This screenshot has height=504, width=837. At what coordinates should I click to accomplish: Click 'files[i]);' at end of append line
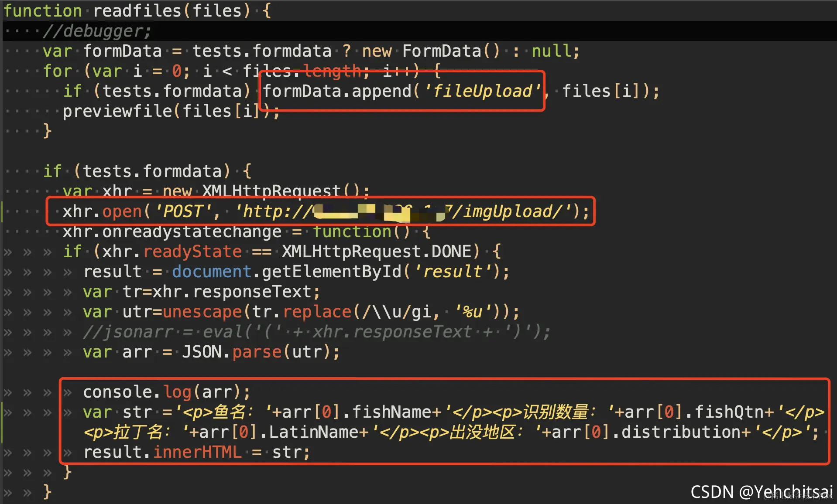pos(611,91)
